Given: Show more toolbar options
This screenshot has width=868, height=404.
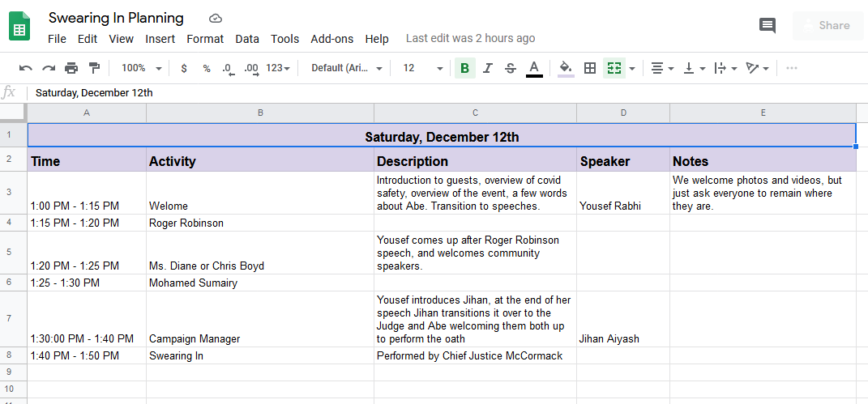Looking at the screenshot, I should (x=792, y=69).
